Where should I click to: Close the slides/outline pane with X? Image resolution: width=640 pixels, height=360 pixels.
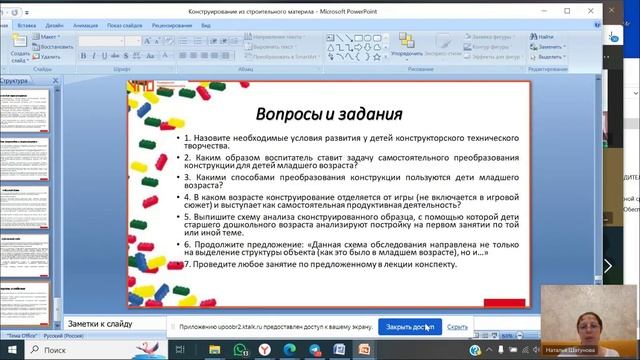click(56, 81)
